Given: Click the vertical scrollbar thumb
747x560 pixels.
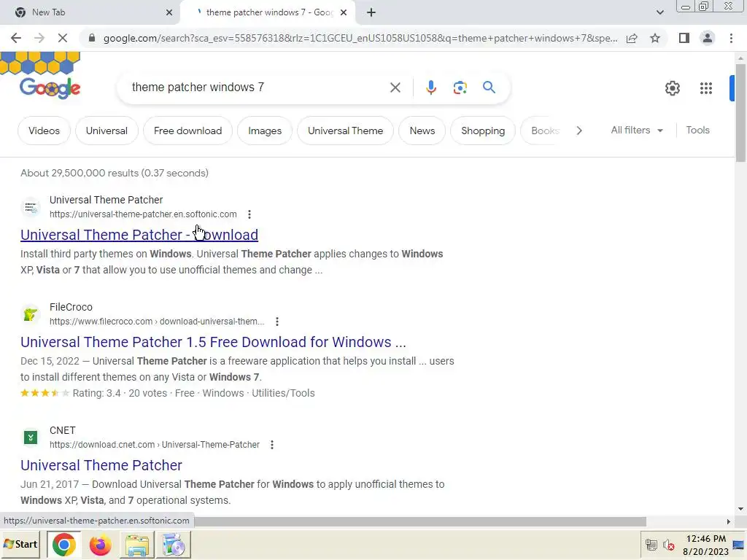Looking at the screenshot, I should [740, 112].
